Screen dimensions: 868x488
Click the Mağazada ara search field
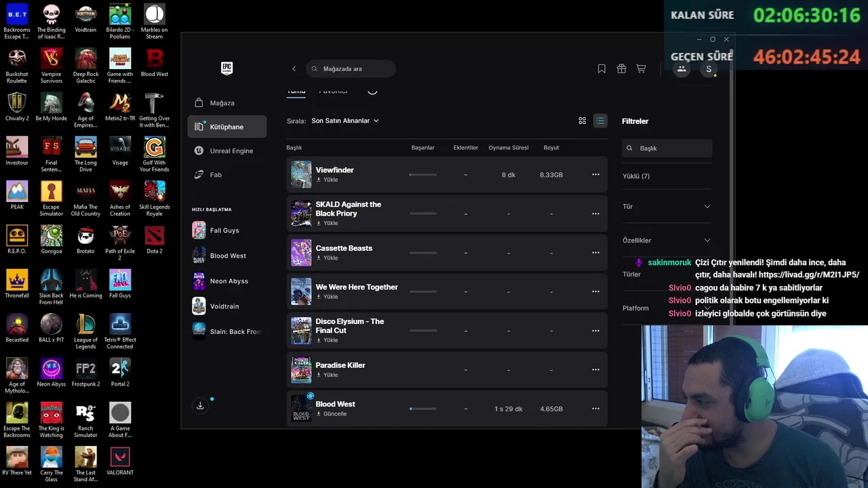pyautogui.click(x=351, y=68)
